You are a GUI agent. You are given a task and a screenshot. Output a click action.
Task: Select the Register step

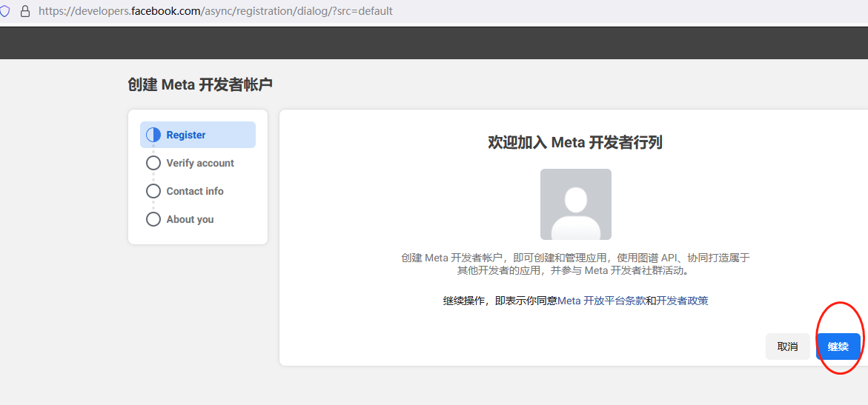coord(198,135)
